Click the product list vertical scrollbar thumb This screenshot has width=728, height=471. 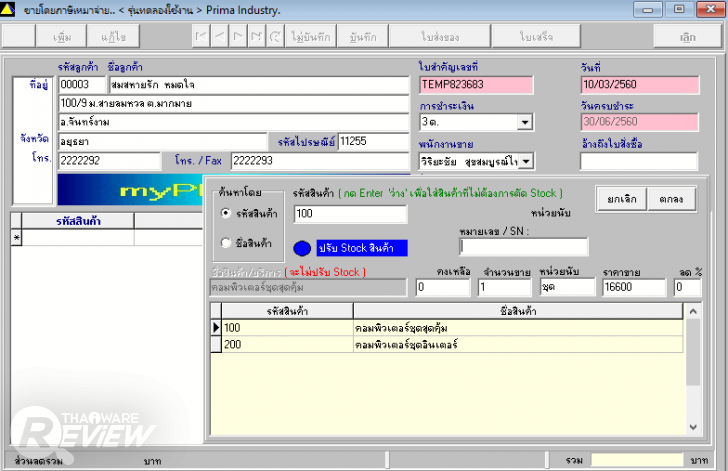tap(693, 352)
